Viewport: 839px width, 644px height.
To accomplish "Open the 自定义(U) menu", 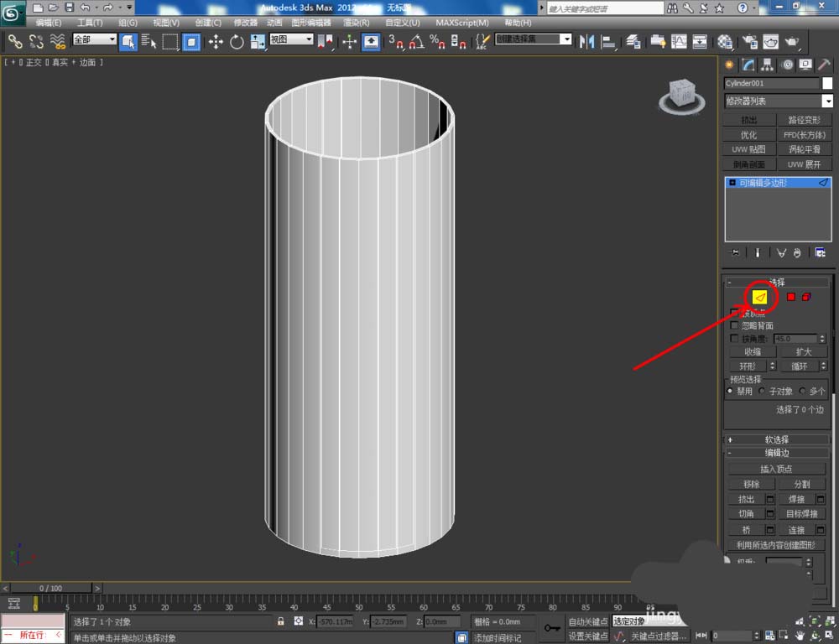I will tap(403, 23).
